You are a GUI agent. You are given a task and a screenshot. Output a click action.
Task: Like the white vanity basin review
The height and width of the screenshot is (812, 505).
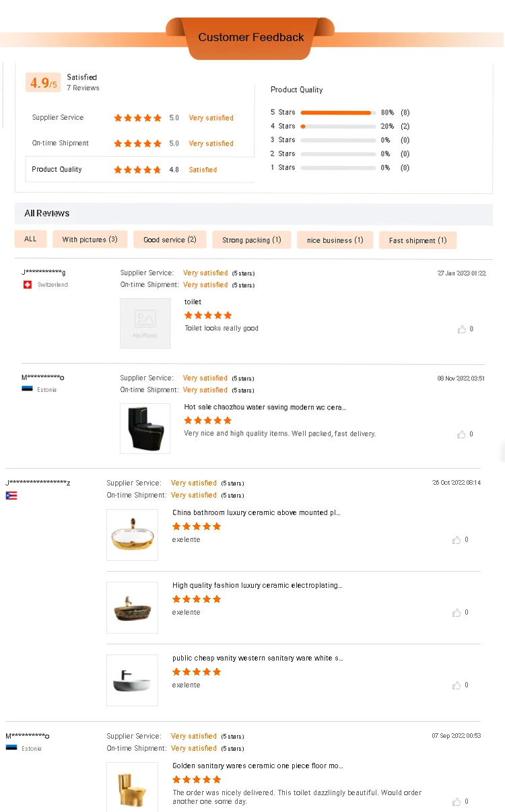pyautogui.click(x=457, y=685)
